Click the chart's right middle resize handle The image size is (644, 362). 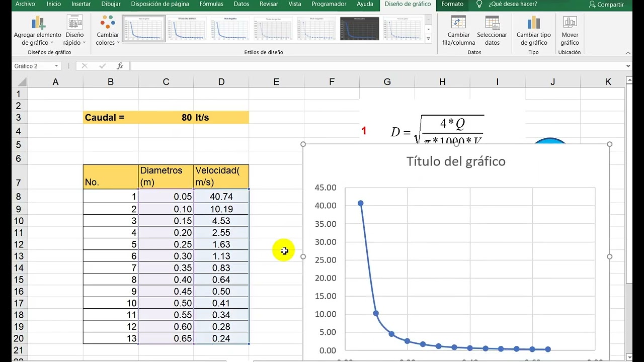coord(610,256)
